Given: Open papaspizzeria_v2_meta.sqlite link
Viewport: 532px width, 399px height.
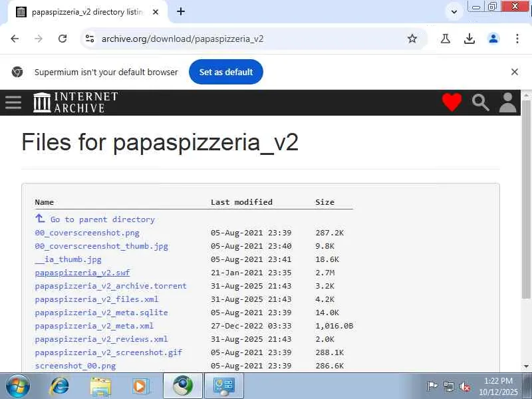Looking at the screenshot, I should pos(102,312).
